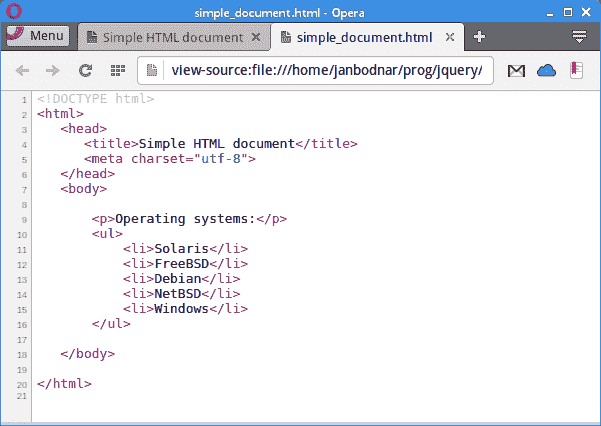This screenshot has width=601, height=426.
Task: Open the blue cloud sync icon
Action: (x=546, y=71)
